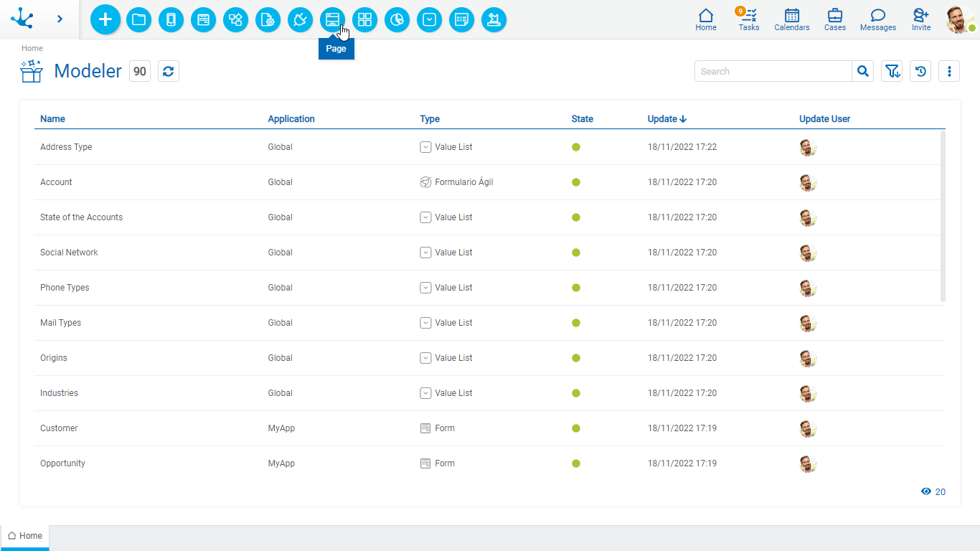Click the update user avatar in the Address Type row
Screen dimensions: 980x551
coord(809,147)
